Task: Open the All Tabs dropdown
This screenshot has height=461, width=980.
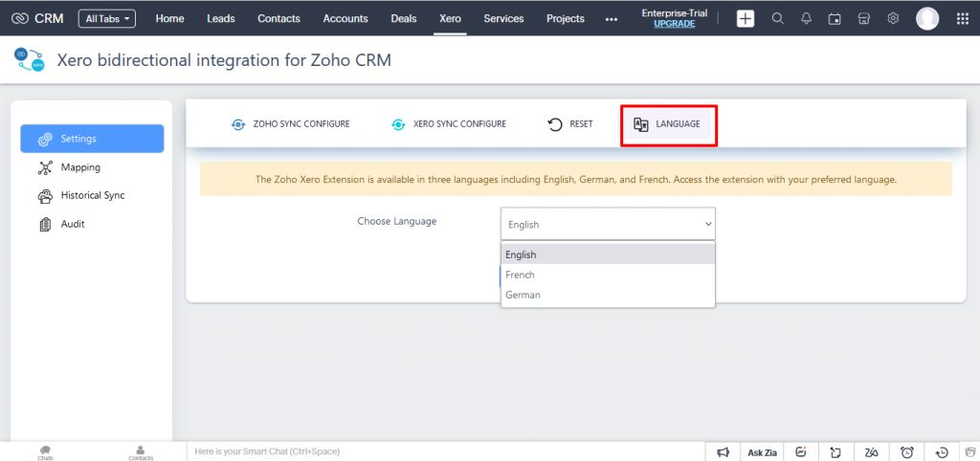Action: coord(107,19)
